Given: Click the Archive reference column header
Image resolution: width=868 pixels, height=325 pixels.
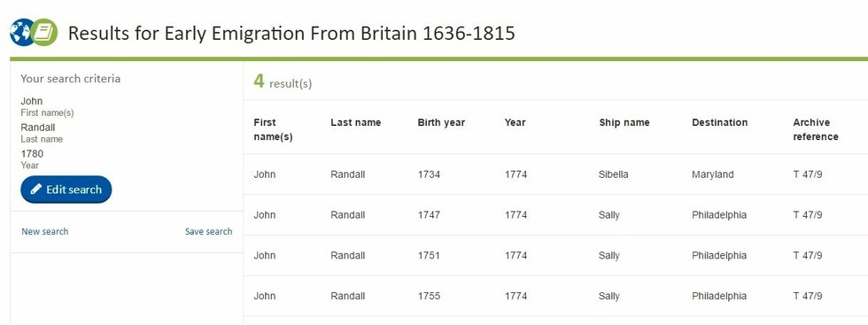Looking at the screenshot, I should tap(816, 129).
